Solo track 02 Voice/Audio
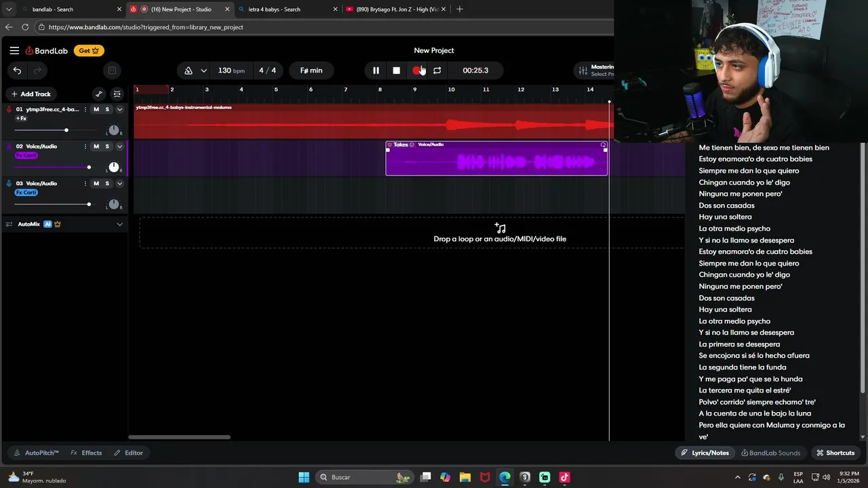Viewport: 868px width, 488px height. [x=107, y=146]
